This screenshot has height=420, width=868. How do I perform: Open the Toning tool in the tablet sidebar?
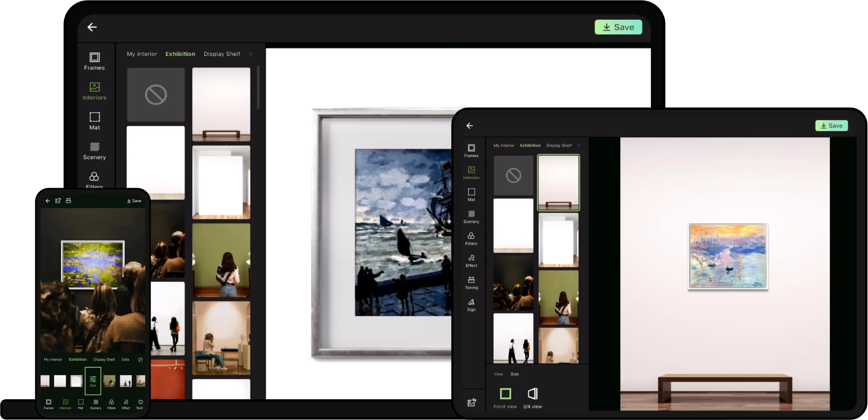pos(471,283)
